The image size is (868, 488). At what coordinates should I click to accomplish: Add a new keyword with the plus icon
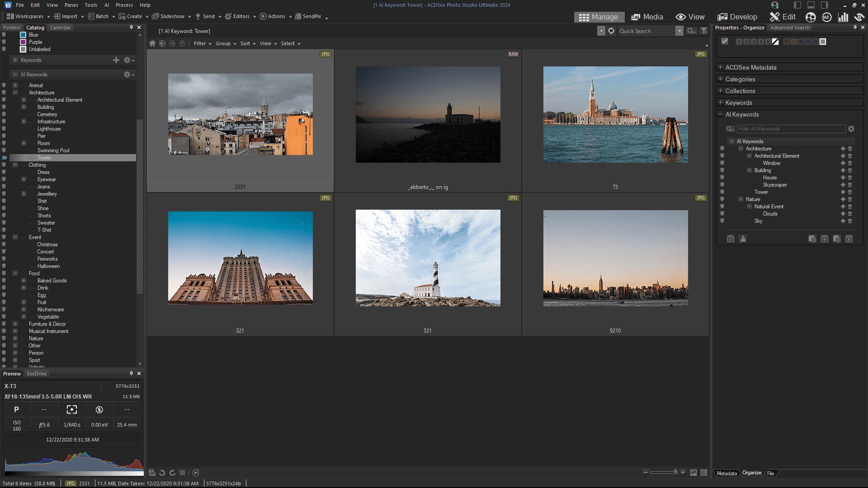116,60
